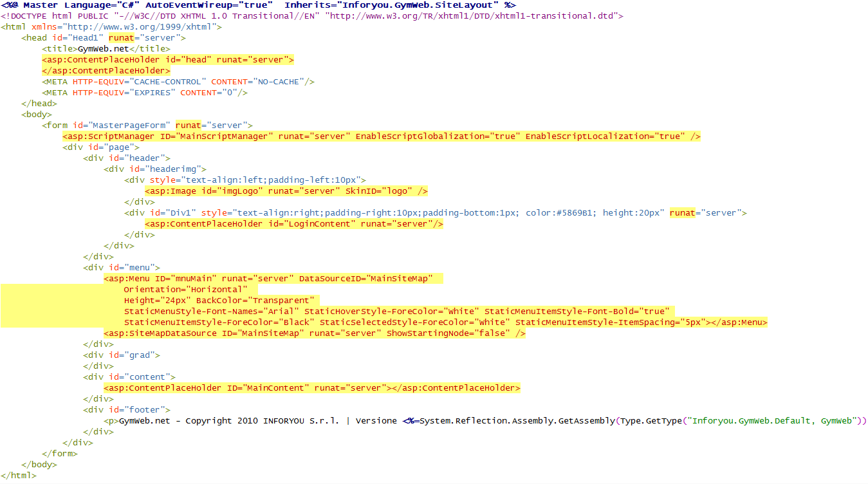Click the asp:ScriptManager MainScriptManager line
Screen dimensions: 868x484
click(382, 136)
